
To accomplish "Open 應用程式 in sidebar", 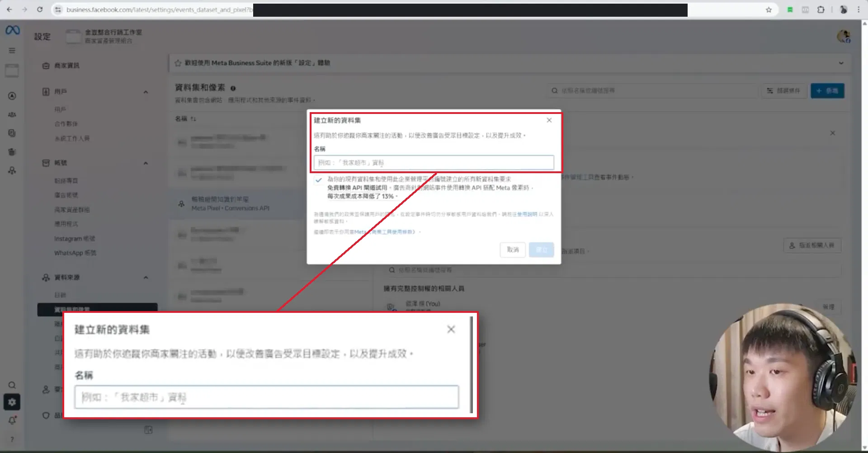I will (x=66, y=224).
